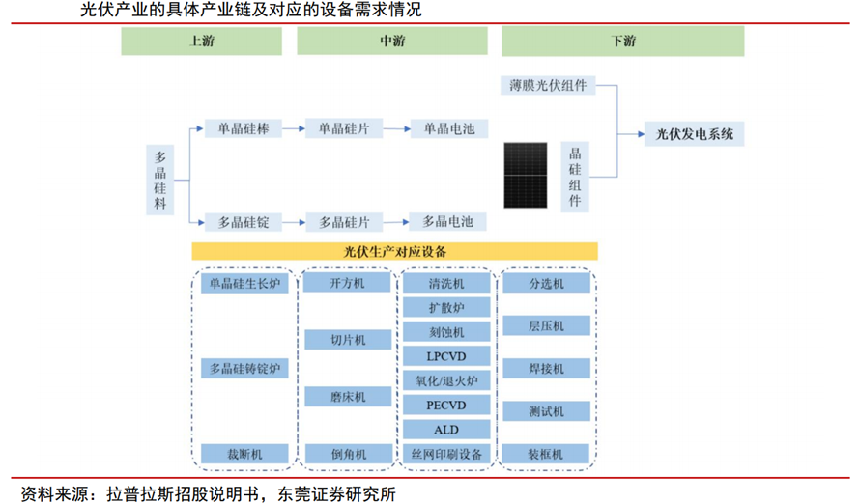This screenshot has height=504, width=860.
Task: Click the 多晶硅锭 box
Action: pyautogui.click(x=243, y=222)
